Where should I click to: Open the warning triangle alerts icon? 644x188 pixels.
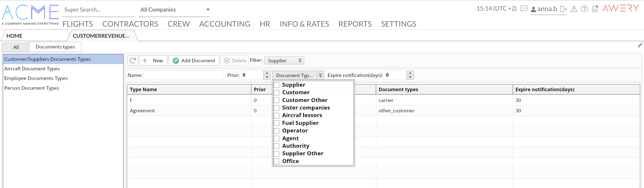(574, 9)
